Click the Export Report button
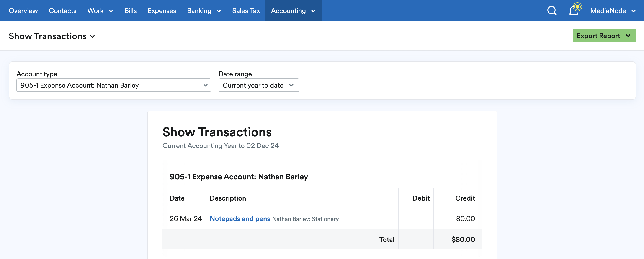Screen dimensions: 644x259 pyautogui.click(x=604, y=36)
